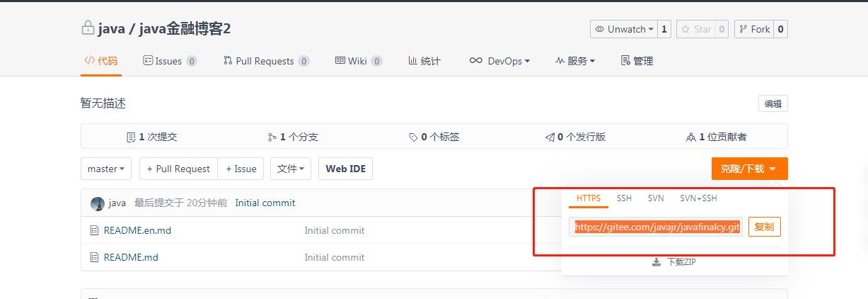Click the + Issue button
Viewport: 868px width, 299px height.
tap(241, 169)
